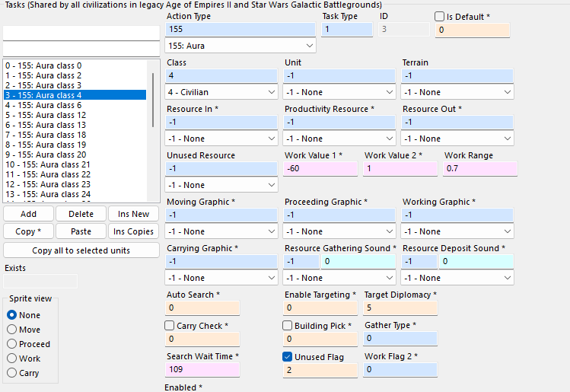
Task: Select the Work sprite view radio
Action: click(11, 359)
